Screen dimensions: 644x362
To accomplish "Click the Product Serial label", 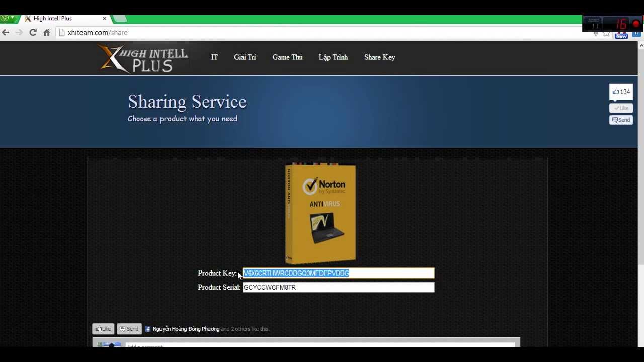I will [x=219, y=287].
